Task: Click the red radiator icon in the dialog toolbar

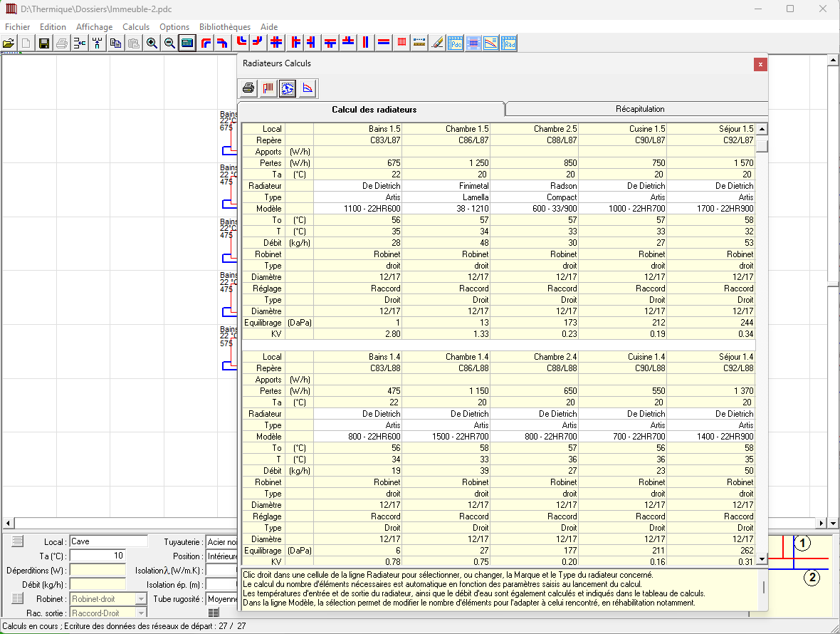Action: click(268, 89)
